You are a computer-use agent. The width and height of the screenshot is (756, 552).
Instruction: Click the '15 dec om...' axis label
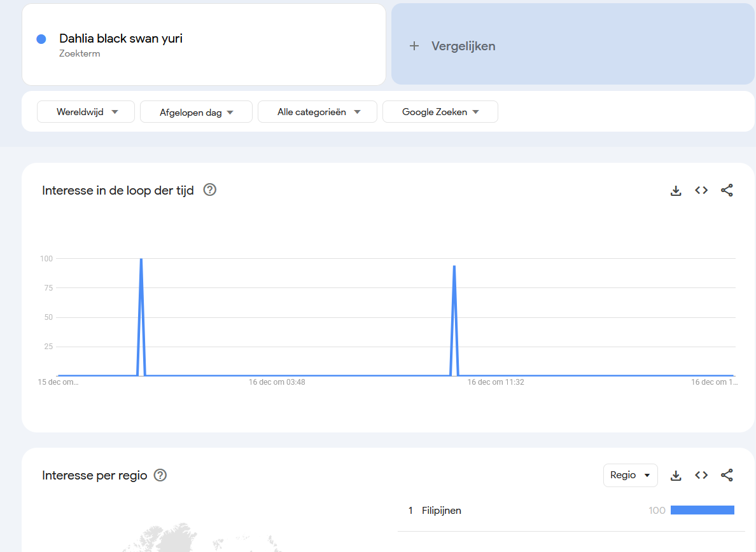[58, 382]
